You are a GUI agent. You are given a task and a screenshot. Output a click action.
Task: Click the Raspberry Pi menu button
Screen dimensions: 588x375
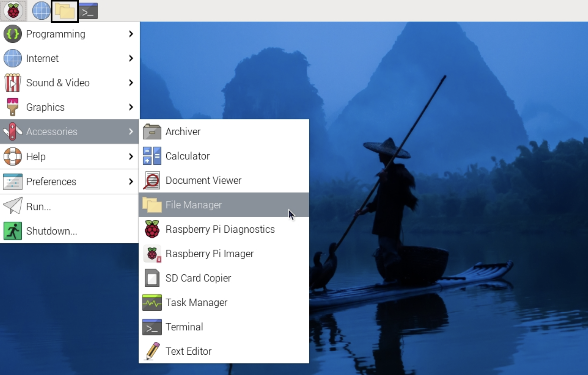14,11
